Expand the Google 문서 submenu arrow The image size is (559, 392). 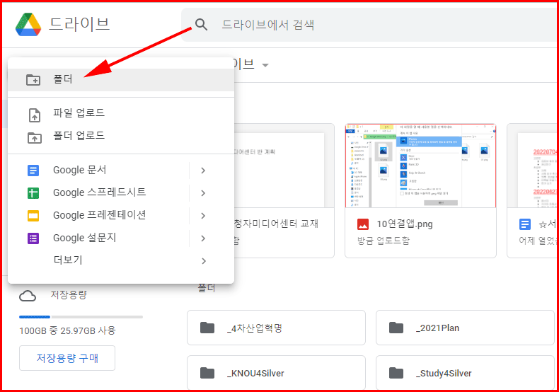203,171
